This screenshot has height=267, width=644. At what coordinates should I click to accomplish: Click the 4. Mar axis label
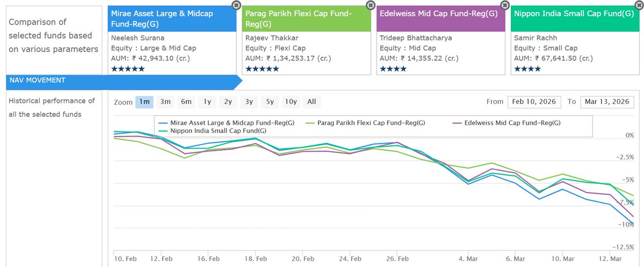click(x=469, y=258)
